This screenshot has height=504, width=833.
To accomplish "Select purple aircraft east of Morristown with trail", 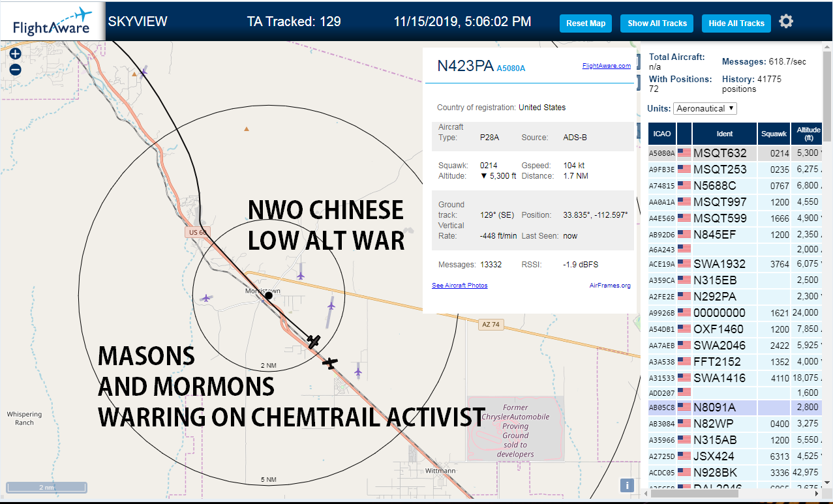I will click(x=331, y=305).
